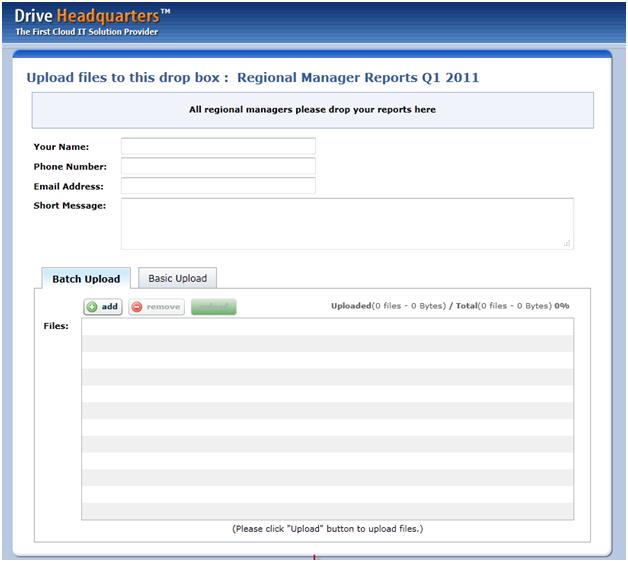The height and width of the screenshot is (562, 628).
Task: Click the 'Please click Upload button' hint text
Action: point(327,528)
